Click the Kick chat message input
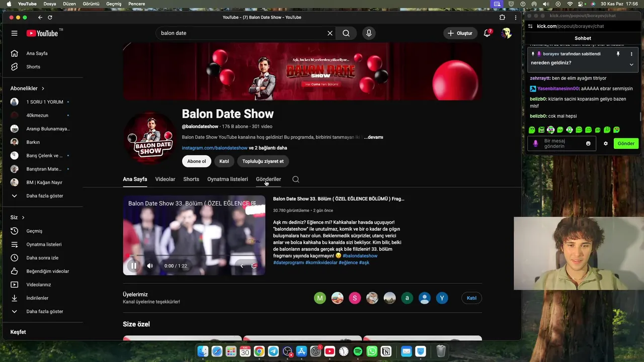The width and height of the screenshot is (644, 362). coord(561,144)
